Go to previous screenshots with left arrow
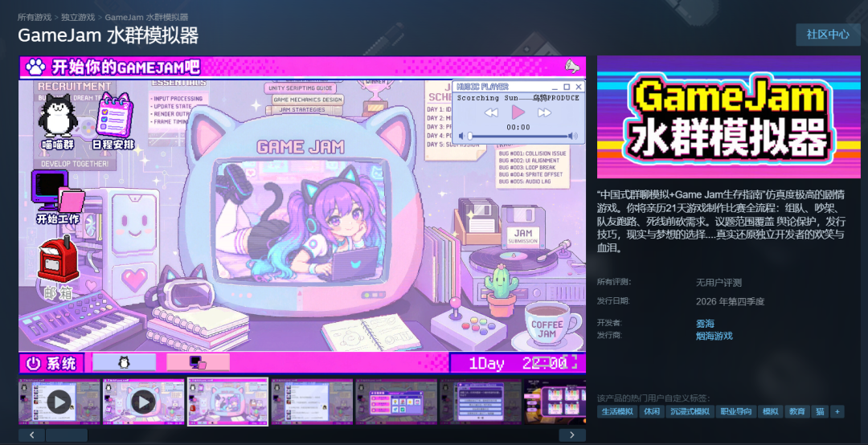The width and height of the screenshot is (868, 445). (x=32, y=435)
